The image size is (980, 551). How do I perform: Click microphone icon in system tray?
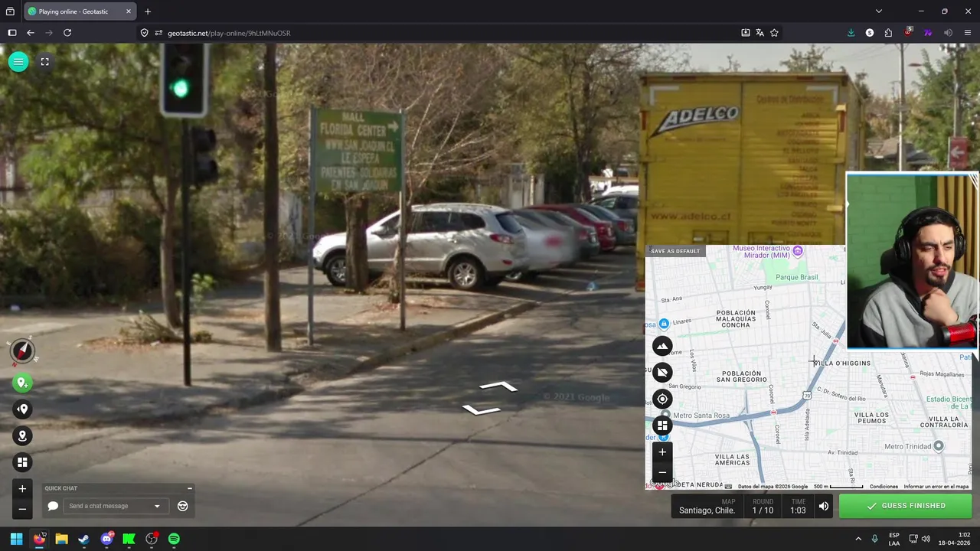point(874,539)
